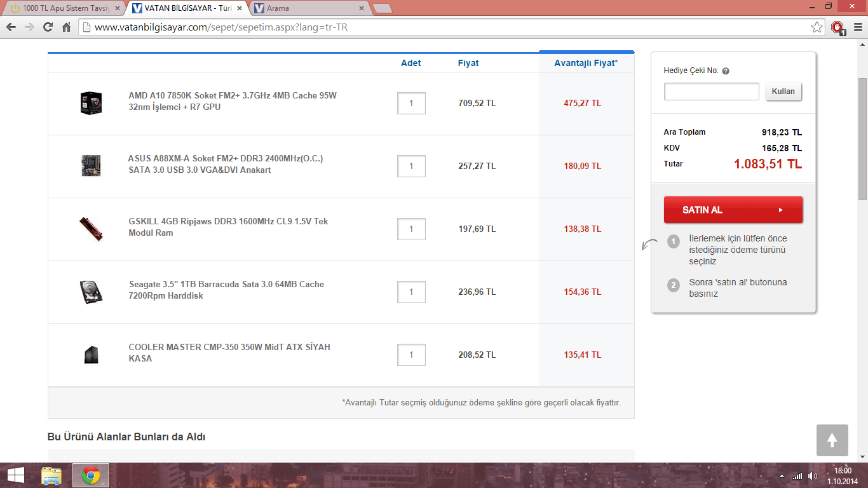The height and width of the screenshot is (488, 868).
Task: Edit quantity field for ASUS A88XM-A
Action: [411, 166]
